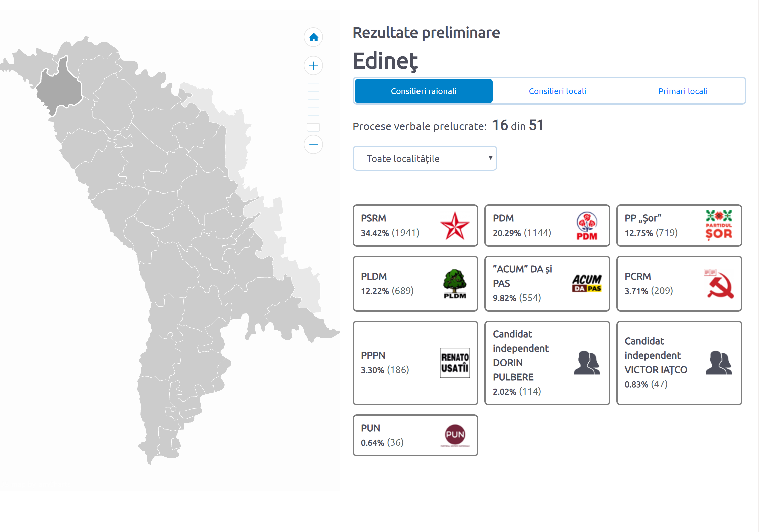The width and height of the screenshot is (759, 532).
Task: Zoom out with the minus button
Action: [x=313, y=145]
